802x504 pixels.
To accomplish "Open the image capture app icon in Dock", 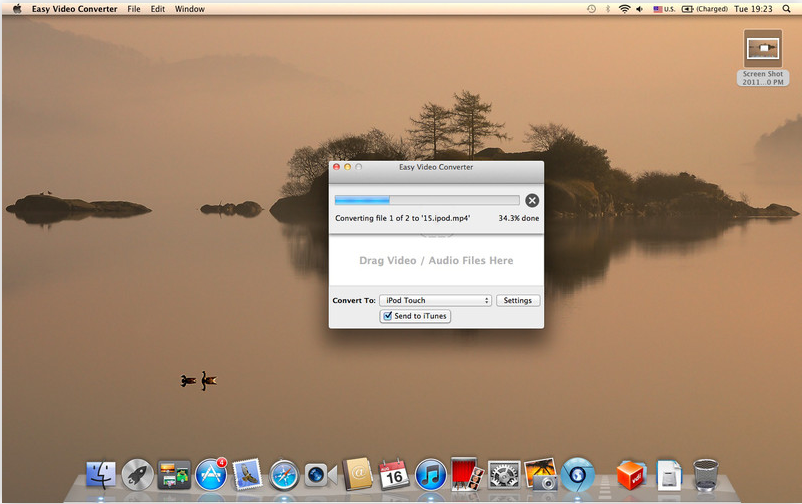I will [x=541, y=474].
